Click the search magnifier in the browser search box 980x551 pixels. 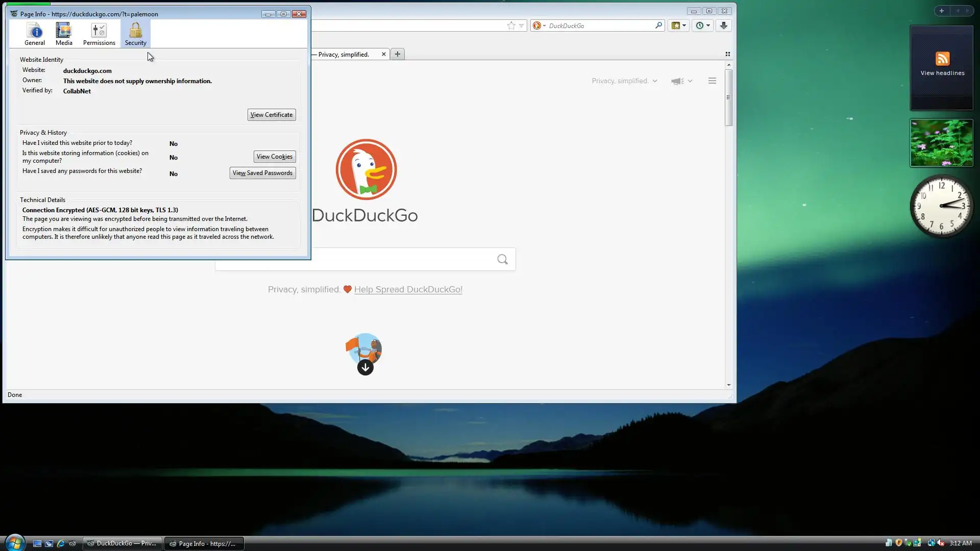click(x=658, y=26)
